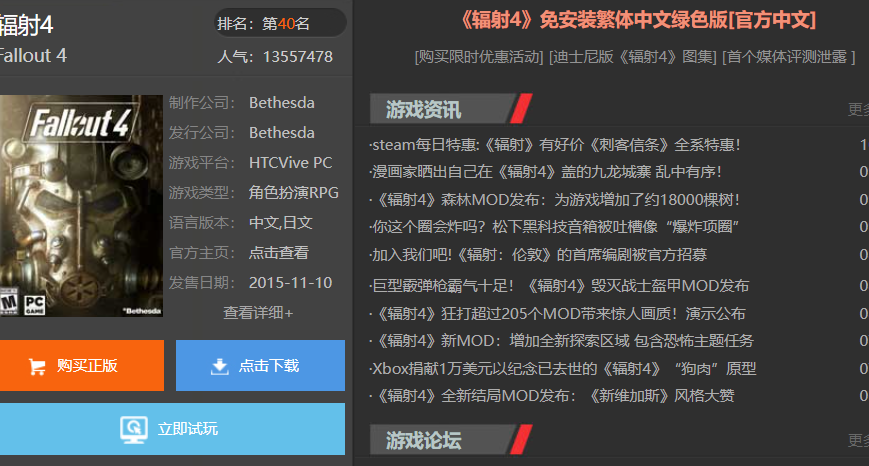Click the monitor icon on 立即试玩

coord(134,429)
